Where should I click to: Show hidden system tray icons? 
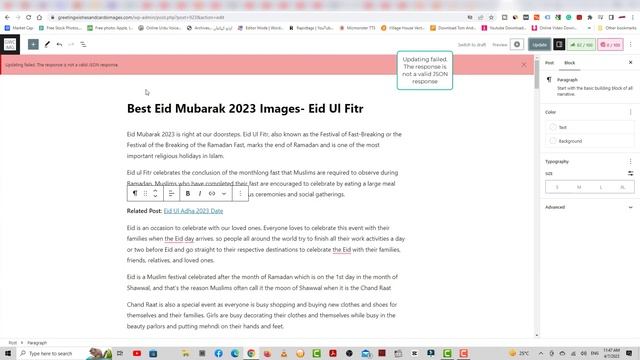[540, 353]
